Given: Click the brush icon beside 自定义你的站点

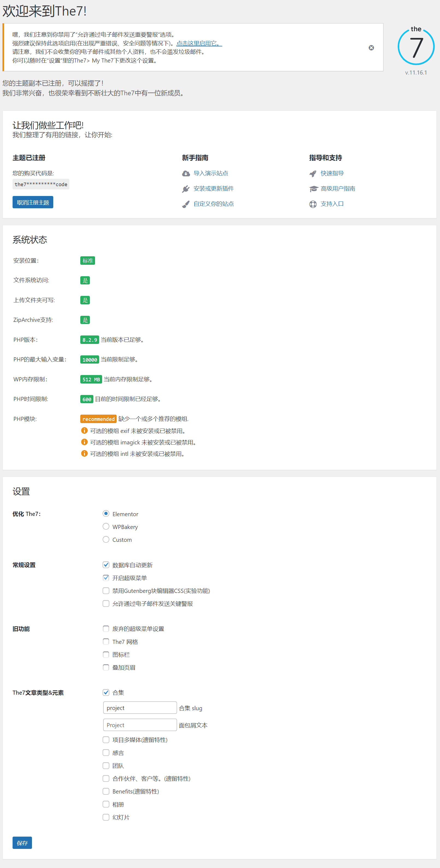Looking at the screenshot, I should (186, 204).
